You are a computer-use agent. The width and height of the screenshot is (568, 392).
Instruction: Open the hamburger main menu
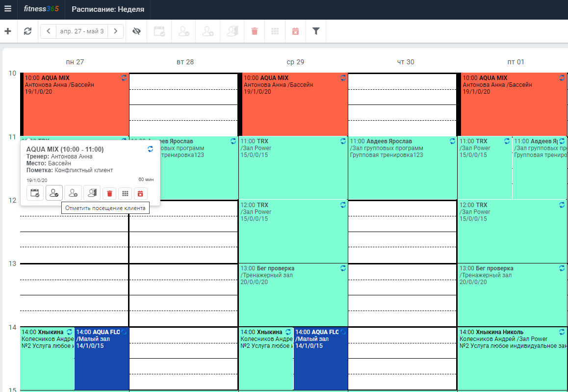(x=8, y=9)
